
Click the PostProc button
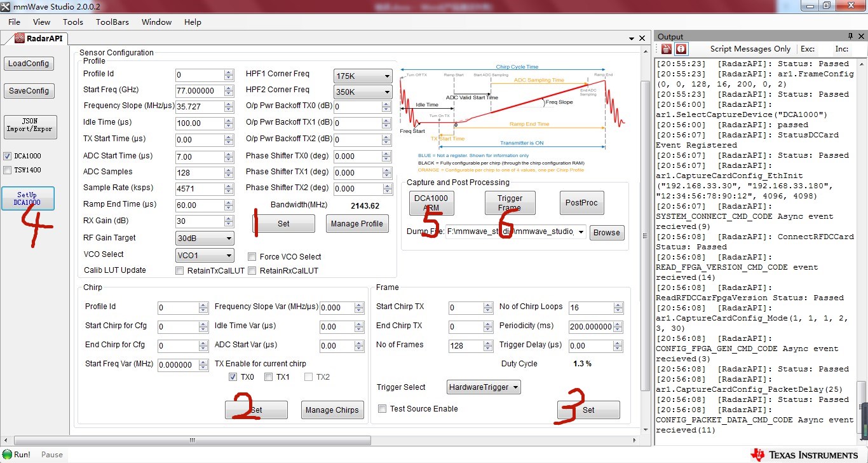tap(581, 203)
